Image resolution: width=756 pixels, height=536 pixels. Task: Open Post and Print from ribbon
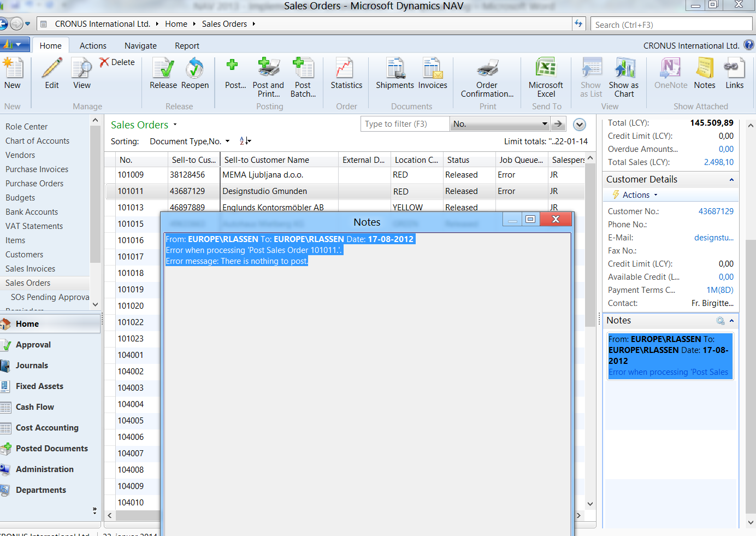click(268, 77)
